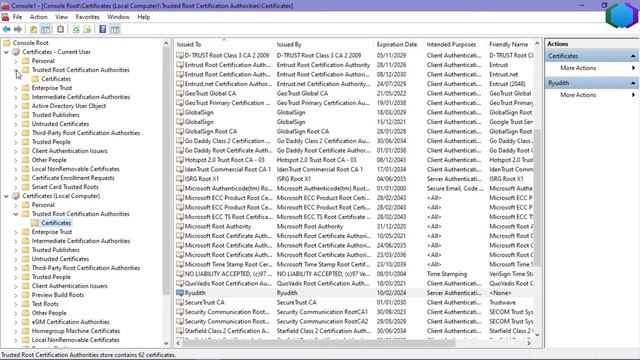
Task: Collapse the Ryudith section arrow in Actions pane
Action: [633, 83]
